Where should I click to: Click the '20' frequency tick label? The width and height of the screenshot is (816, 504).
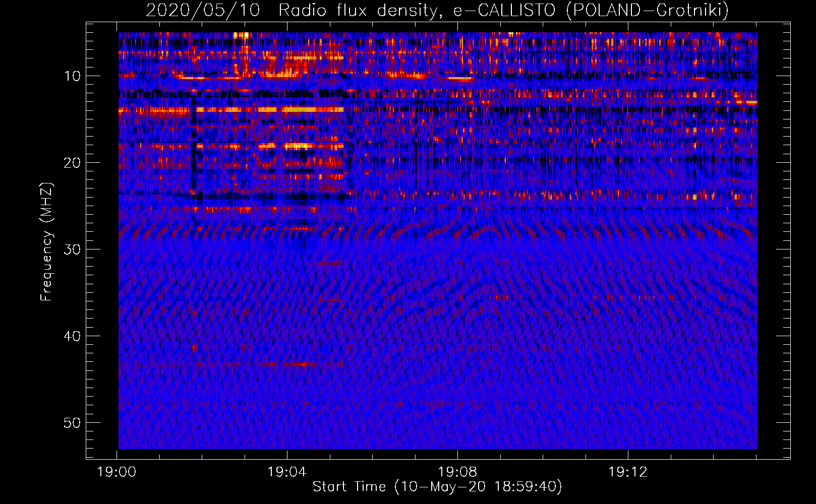73,163
